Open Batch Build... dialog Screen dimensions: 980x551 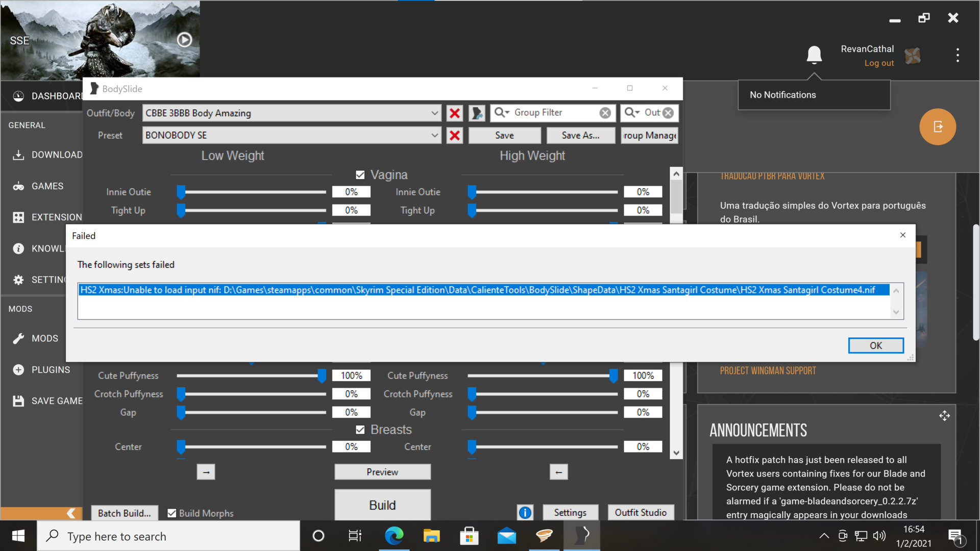click(x=124, y=513)
